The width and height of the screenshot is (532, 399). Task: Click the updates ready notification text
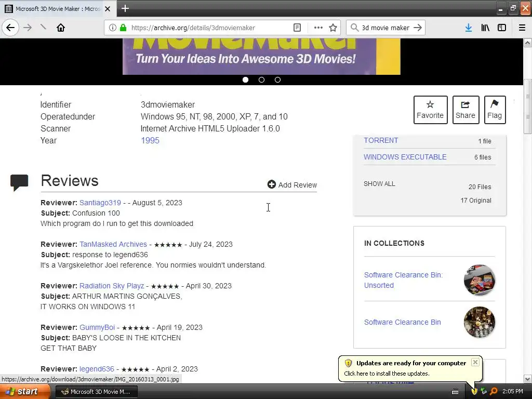pos(387,374)
